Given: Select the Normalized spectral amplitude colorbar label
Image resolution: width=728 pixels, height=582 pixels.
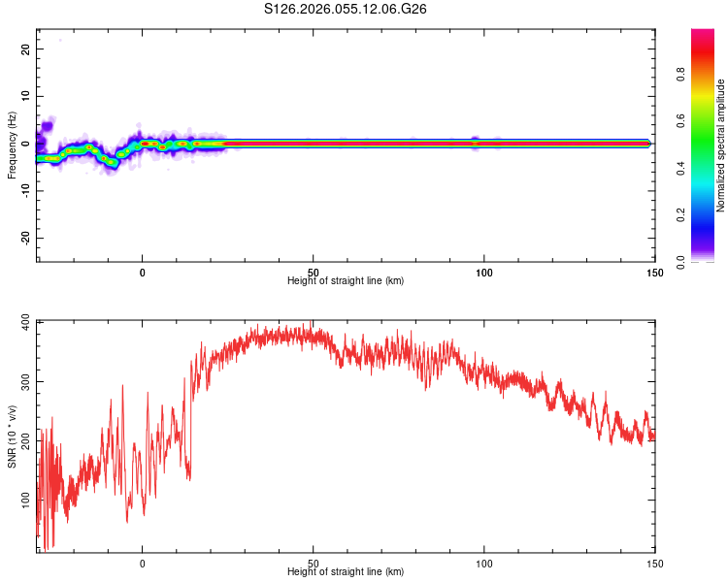Looking at the screenshot, I should [x=721, y=145].
